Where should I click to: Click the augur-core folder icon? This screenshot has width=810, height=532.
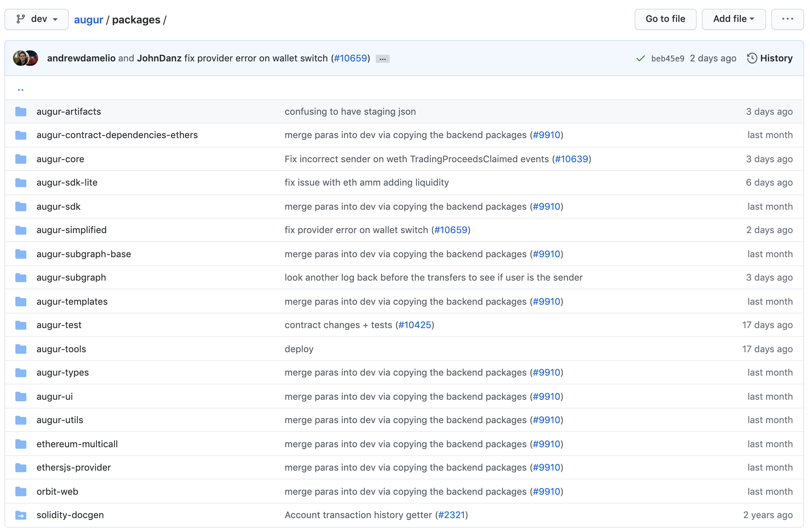tap(21, 159)
